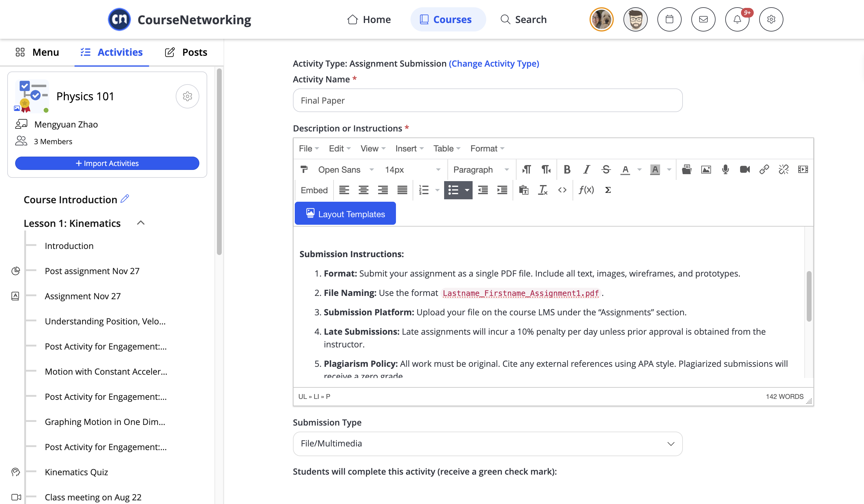864x504 pixels.
Task: Apply strikethrough formatting
Action: tap(606, 169)
